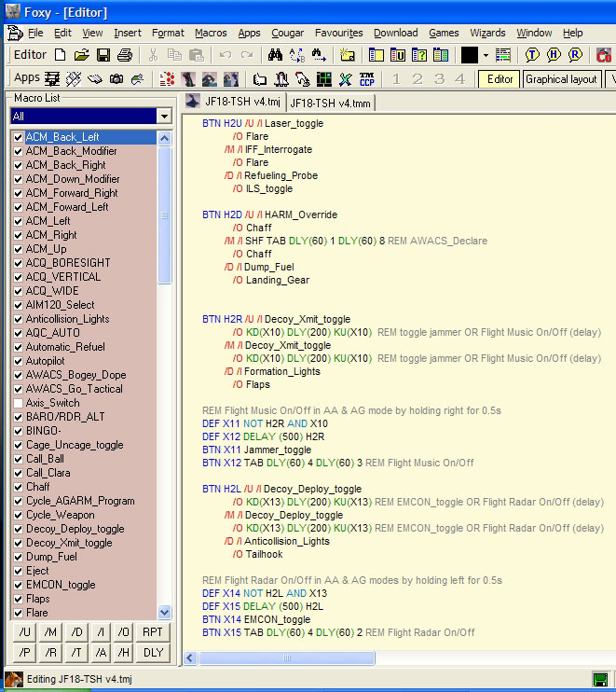The height and width of the screenshot is (692, 616).
Task: Click the T speech-bubble icon
Action: (x=532, y=55)
